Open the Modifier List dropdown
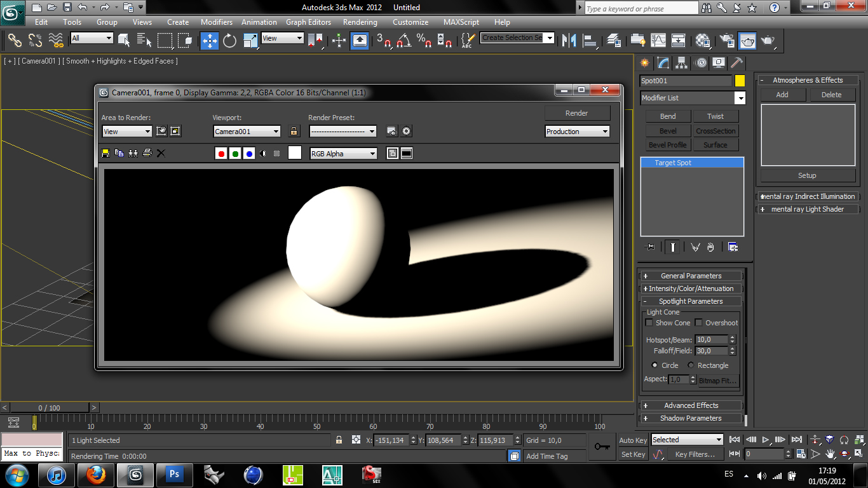868x488 pixels. pos(740,98)
